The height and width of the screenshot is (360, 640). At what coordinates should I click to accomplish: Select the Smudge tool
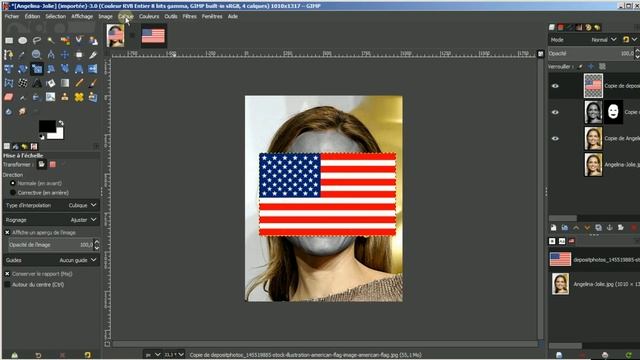pos(22,111)
